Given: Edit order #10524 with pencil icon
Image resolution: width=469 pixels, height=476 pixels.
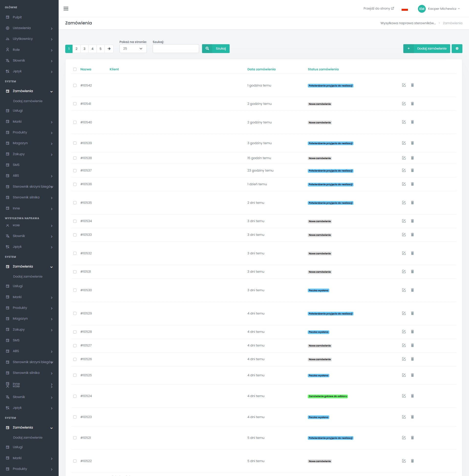Looking at the screenshot, I should point(404,396).
